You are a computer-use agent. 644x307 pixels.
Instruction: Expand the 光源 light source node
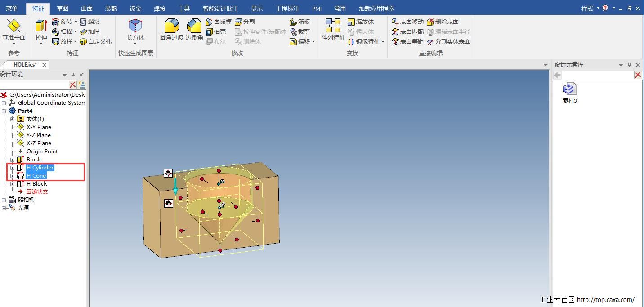[x=4, y=208]
